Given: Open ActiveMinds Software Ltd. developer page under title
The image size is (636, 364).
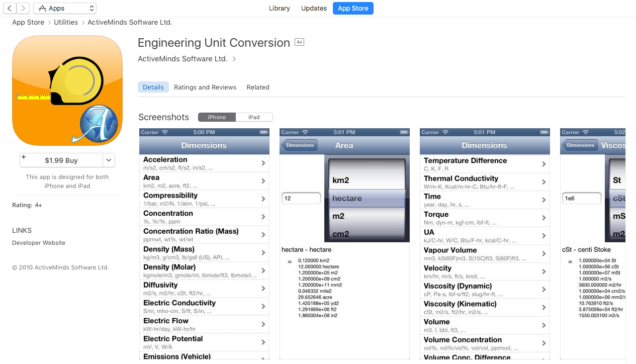Looking at the screenshot, I should (183, 59).
